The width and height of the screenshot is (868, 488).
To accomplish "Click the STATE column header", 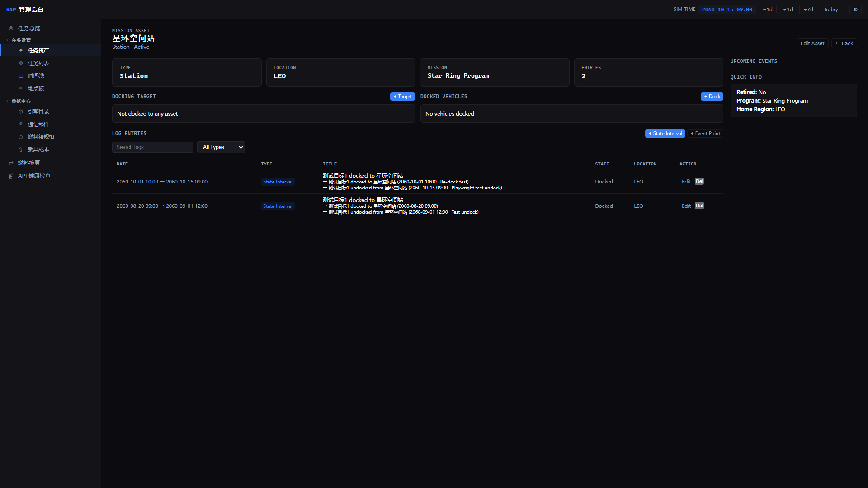I will pos(602,164).
